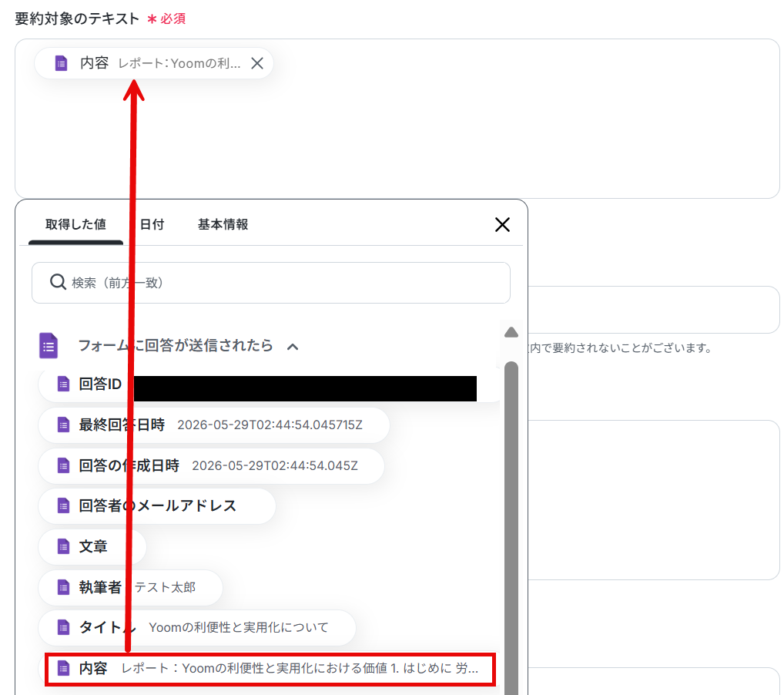Close the 取得した値 picker panel
784x695 pixels.
[502, 225]
